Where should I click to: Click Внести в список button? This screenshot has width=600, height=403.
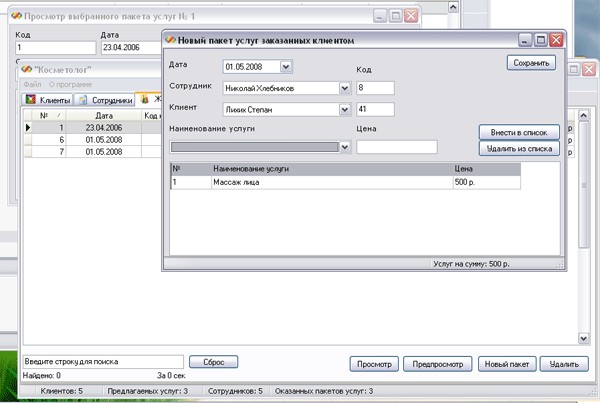[519, 132]
